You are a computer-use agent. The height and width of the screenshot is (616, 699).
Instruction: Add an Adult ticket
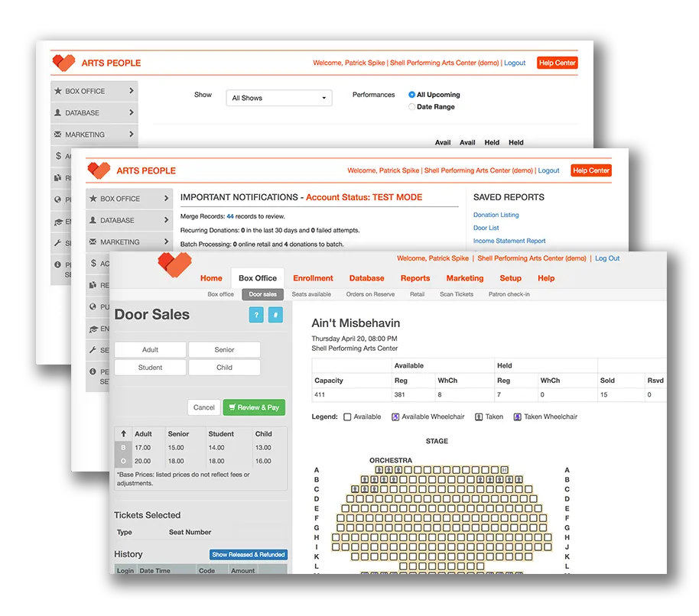[150, 349]
